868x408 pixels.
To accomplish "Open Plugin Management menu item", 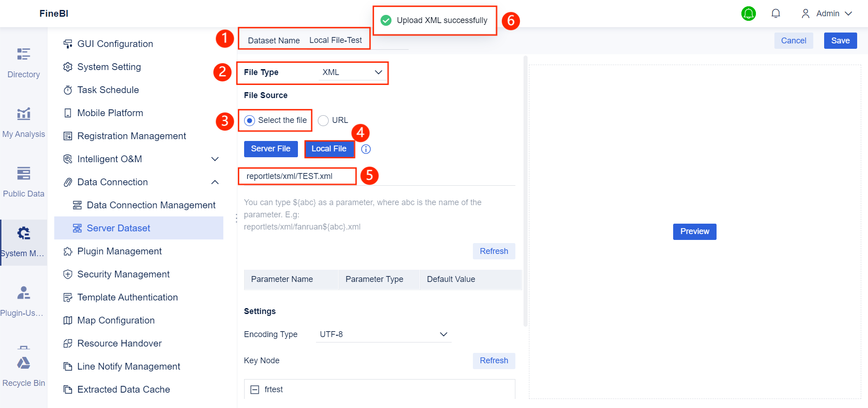I will (119, 251).
